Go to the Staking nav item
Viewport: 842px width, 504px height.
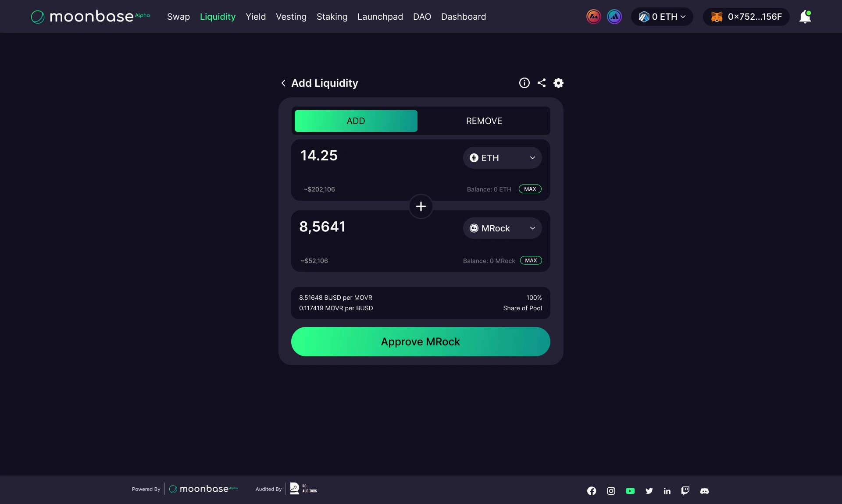332,17
